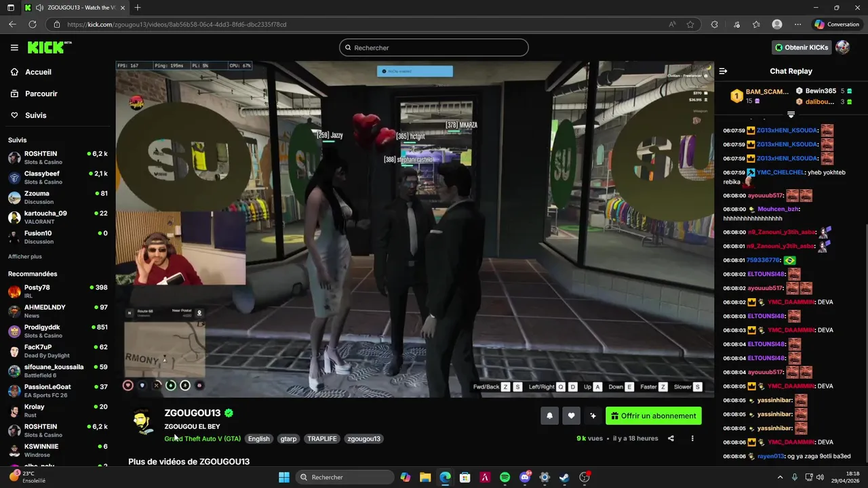Image resolution: width=868 pixels, height=488 pixels.
Task: Click the zgougou13 tag
Action: pos(363,439)
